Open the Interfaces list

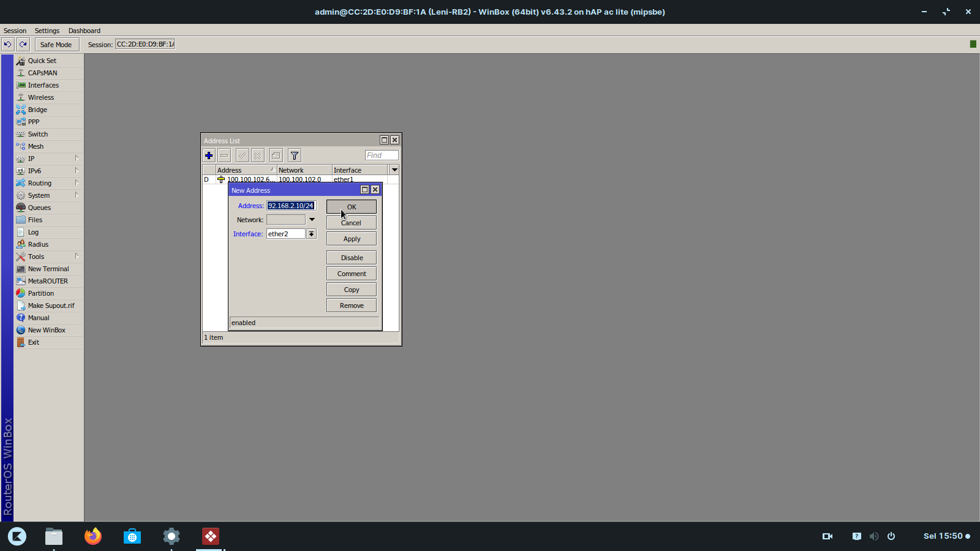(49, 85)
